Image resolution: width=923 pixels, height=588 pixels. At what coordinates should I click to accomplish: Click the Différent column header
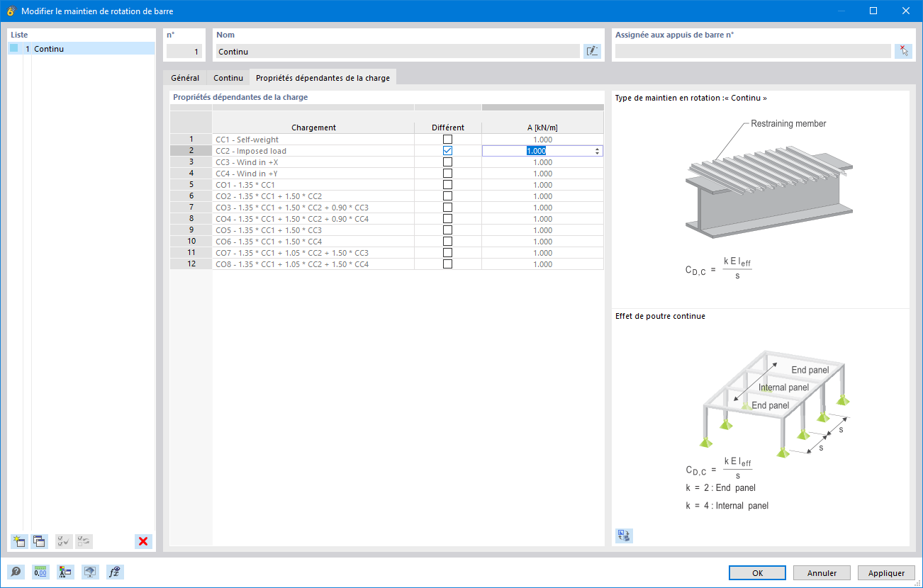tap(448, 128)
